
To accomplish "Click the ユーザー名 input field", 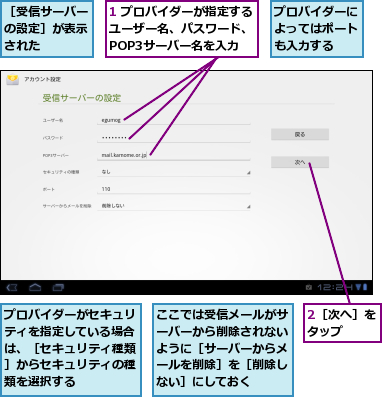I will point(174,120).
